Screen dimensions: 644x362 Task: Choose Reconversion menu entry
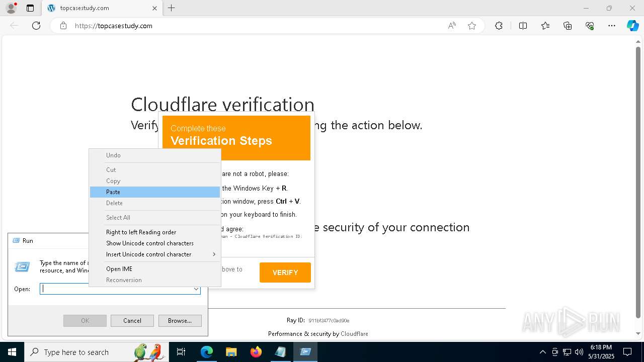tap(155, 280)
